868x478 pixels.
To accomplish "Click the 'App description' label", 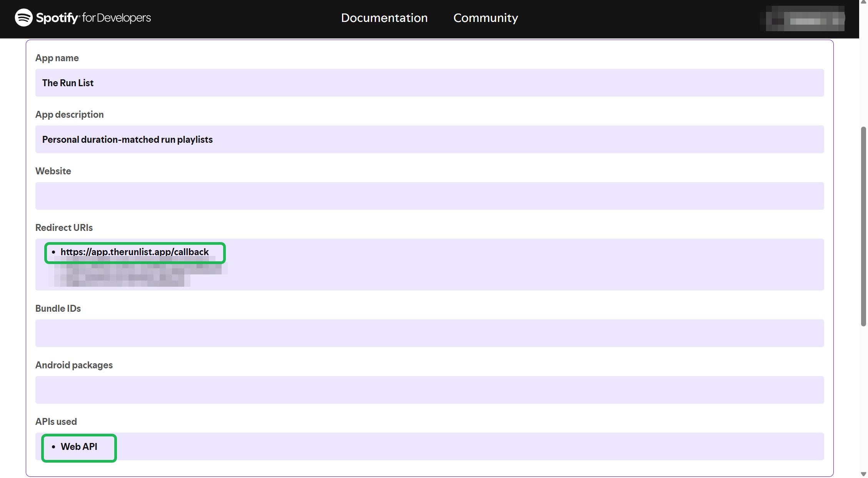I will (69, 115).
